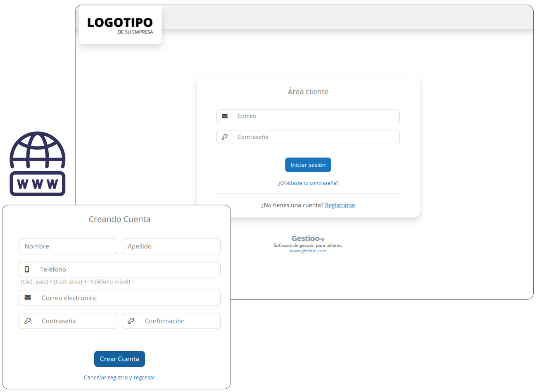Focus the Contraseña login input
Viewport: 537px width, 392px height.
308,137
